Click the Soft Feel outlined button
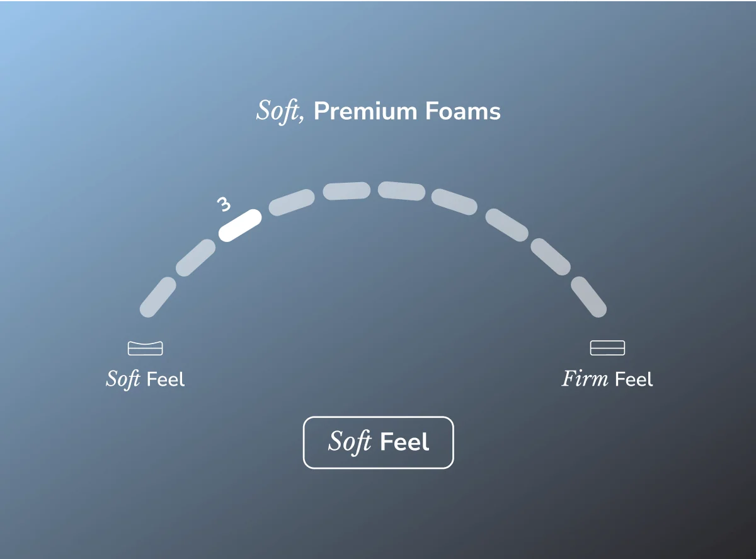The height and width of the screenshot is (559, 756). pos(378,442)
